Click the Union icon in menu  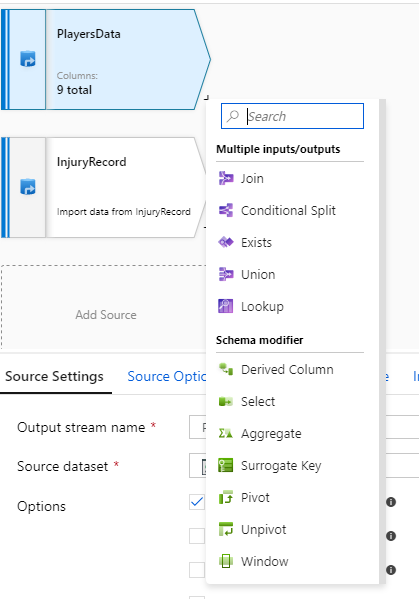tap(225, 274)
